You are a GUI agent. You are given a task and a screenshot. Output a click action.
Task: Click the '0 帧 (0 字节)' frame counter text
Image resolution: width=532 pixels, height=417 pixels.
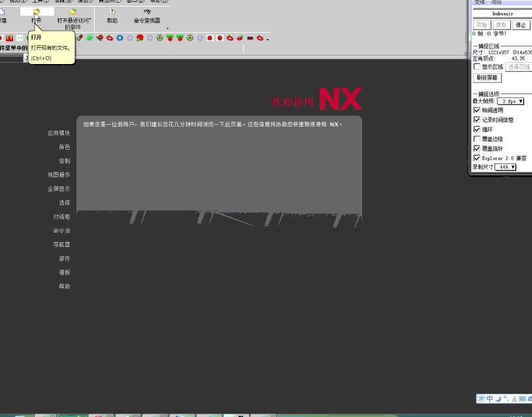point(490,33)
